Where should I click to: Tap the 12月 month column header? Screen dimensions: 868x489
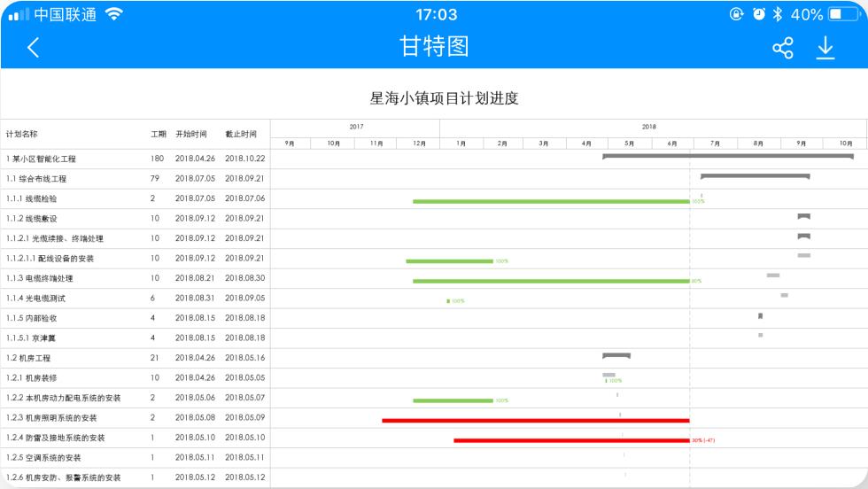tap(419, 144)
